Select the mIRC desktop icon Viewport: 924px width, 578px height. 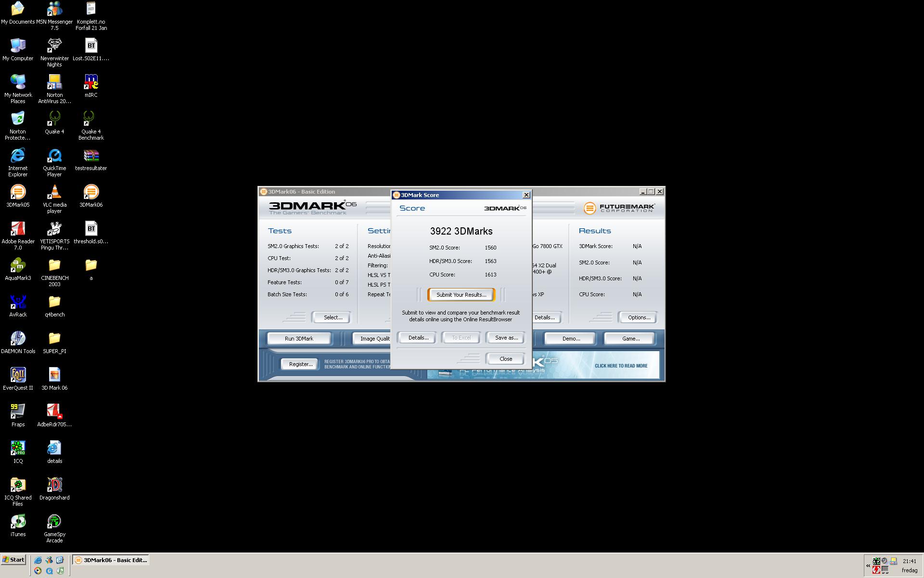coord(91,86)
